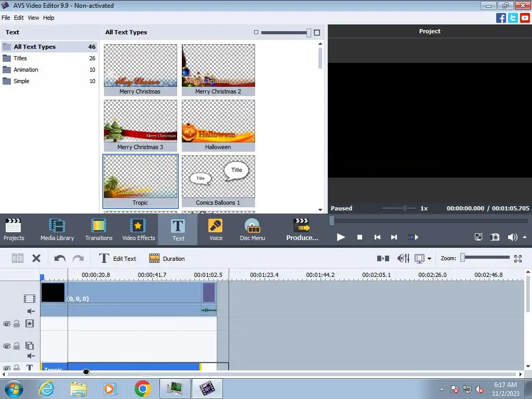This screenshot has width=532, height=399.
Task: Open the Duration setting
Action: [167, 259]
